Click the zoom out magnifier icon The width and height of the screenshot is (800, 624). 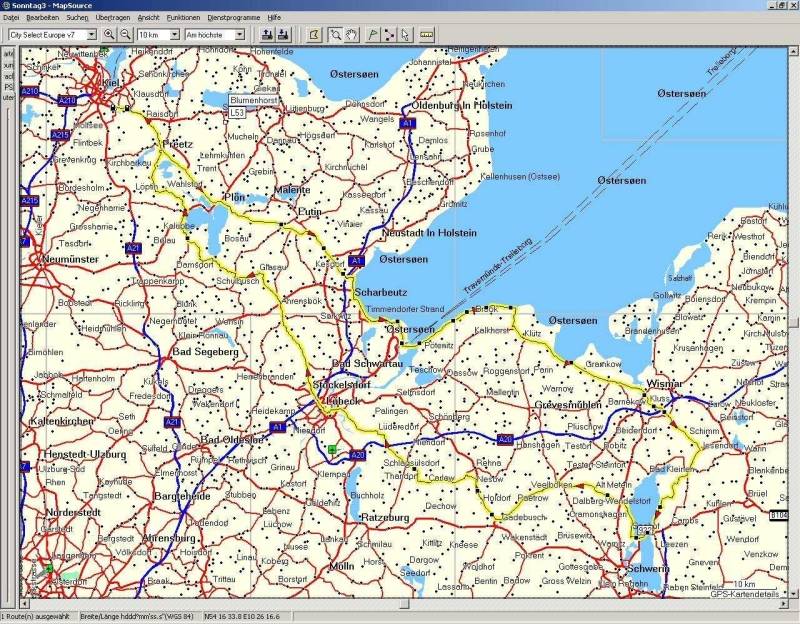[125, 34]
